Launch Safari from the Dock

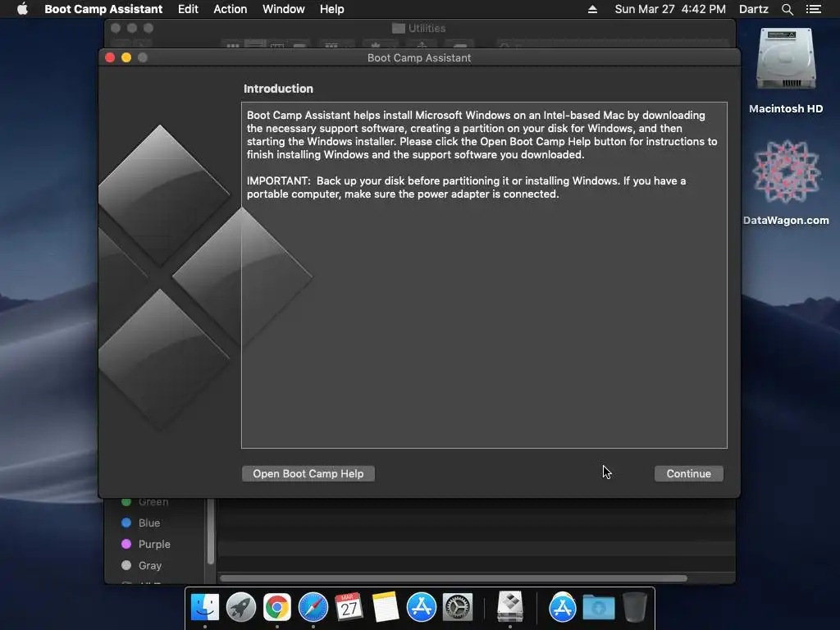tap(313, 607)
